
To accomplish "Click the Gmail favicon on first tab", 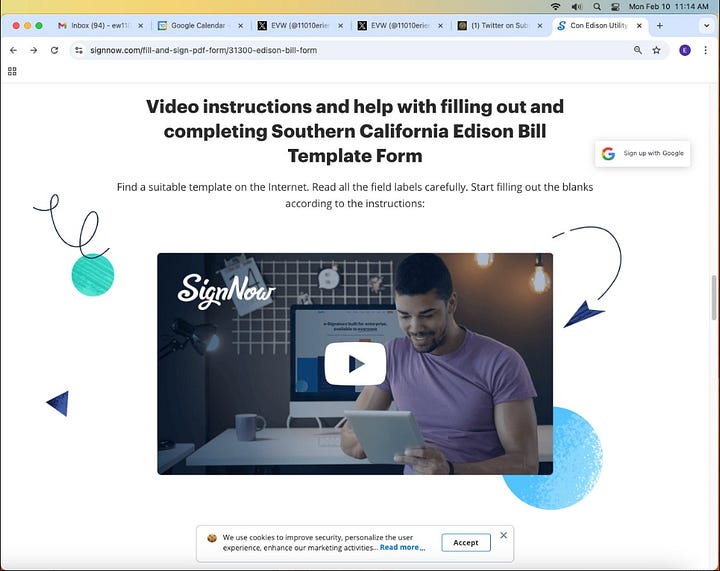I will point(62,26).
